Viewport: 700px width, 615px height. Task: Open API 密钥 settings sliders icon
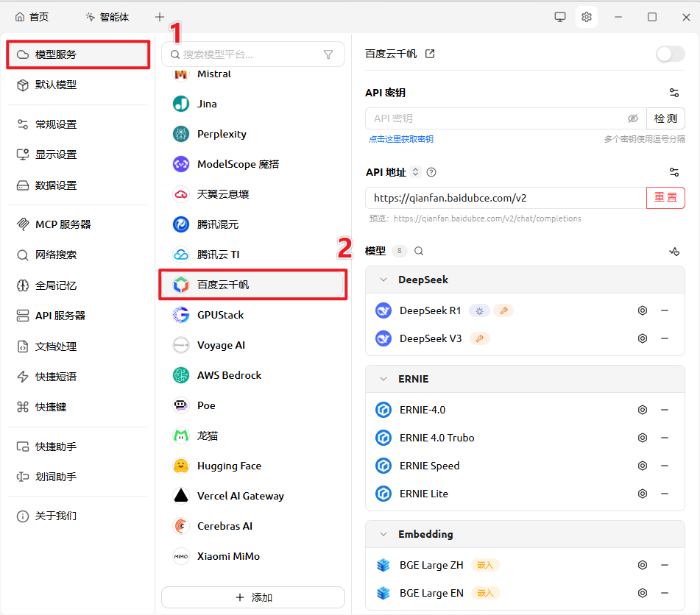click(674, 93)
